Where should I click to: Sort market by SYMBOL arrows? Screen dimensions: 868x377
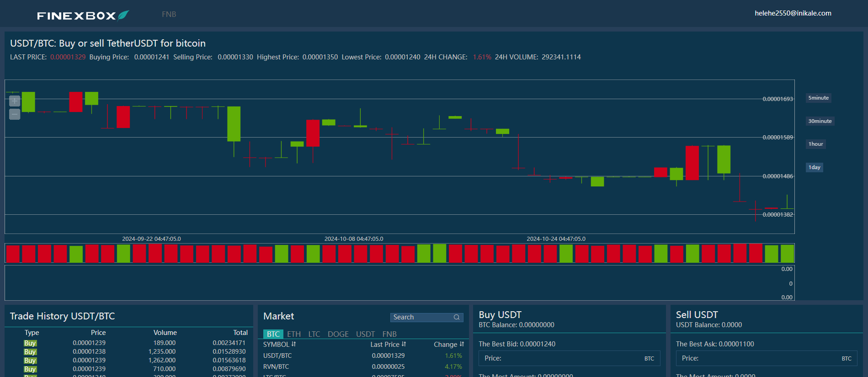pos(293,344)
